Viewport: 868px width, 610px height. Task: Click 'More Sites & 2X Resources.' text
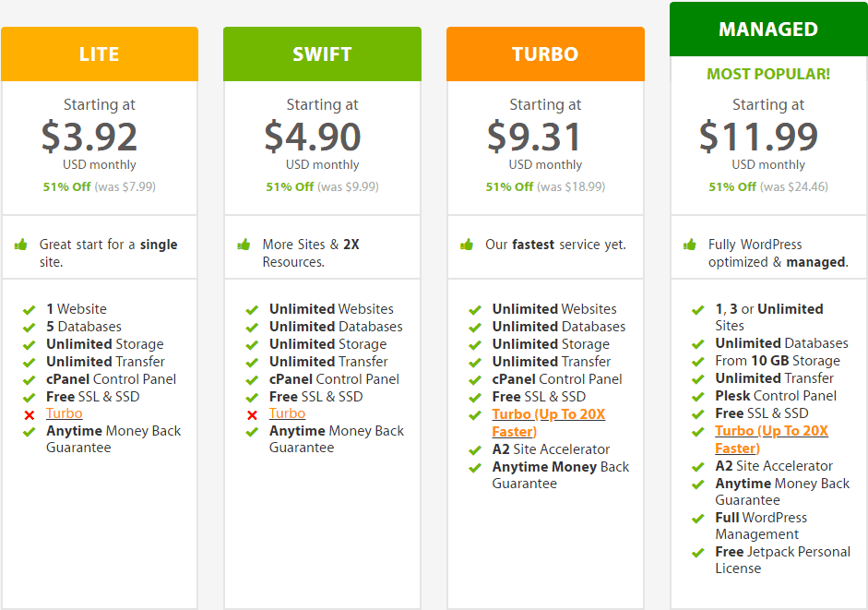[x=311, y=253]
